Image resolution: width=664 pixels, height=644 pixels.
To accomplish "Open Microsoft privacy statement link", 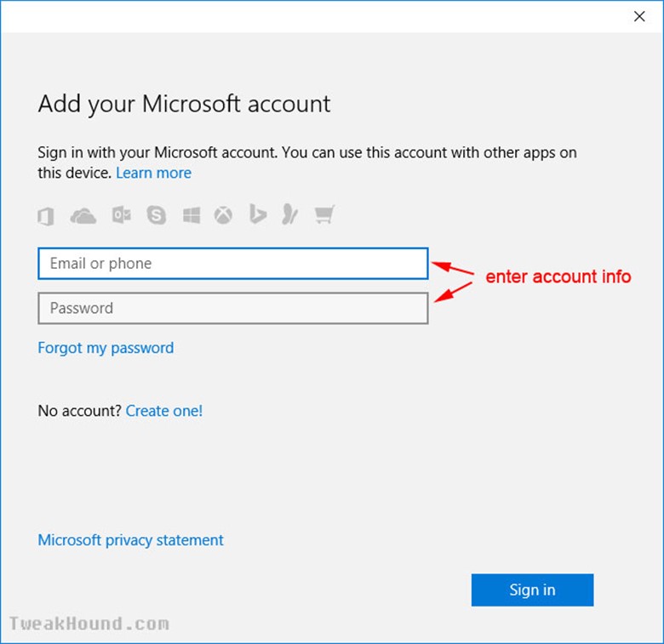I will [130, 540].
